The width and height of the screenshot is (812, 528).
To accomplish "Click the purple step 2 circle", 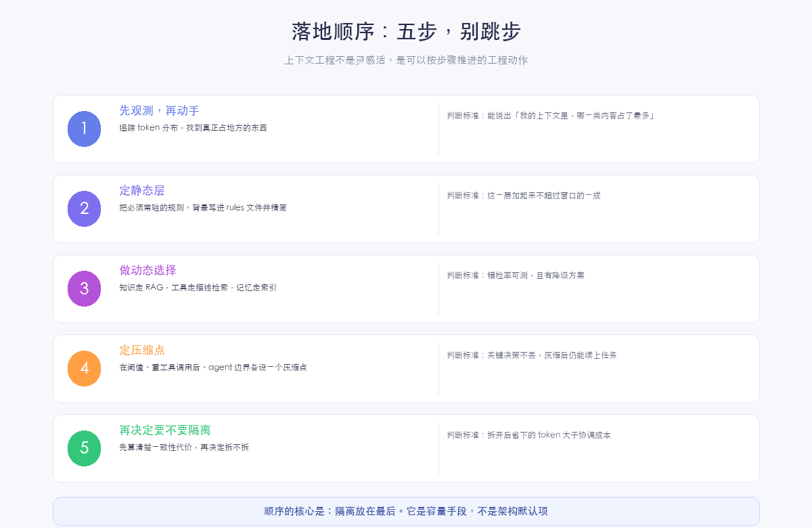I will click(x=84, y=208).
